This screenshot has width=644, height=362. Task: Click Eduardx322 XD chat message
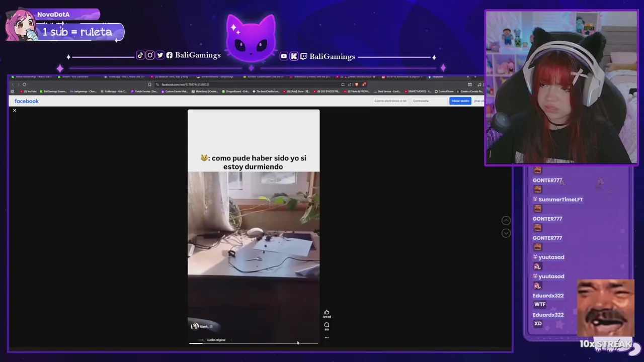point(538,323)
